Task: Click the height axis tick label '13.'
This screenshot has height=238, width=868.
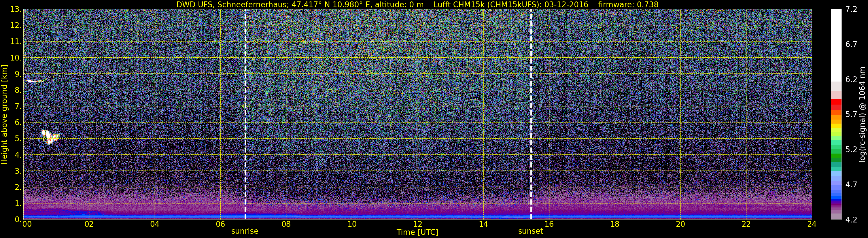Action: click(16, 9)
